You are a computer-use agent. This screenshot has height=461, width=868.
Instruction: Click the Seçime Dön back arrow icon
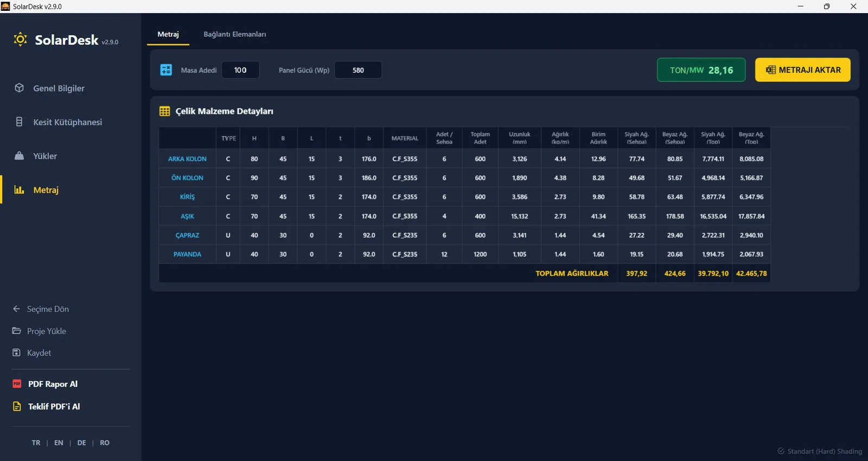(x=16, y=309)
